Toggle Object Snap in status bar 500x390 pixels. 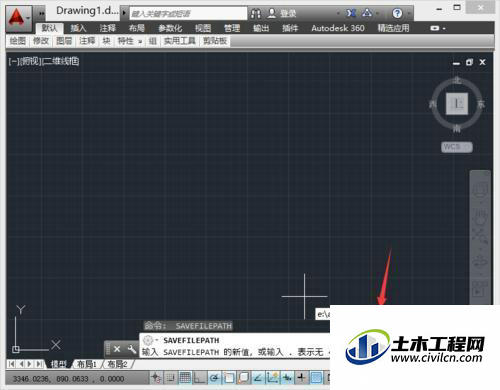pos(229,378)
